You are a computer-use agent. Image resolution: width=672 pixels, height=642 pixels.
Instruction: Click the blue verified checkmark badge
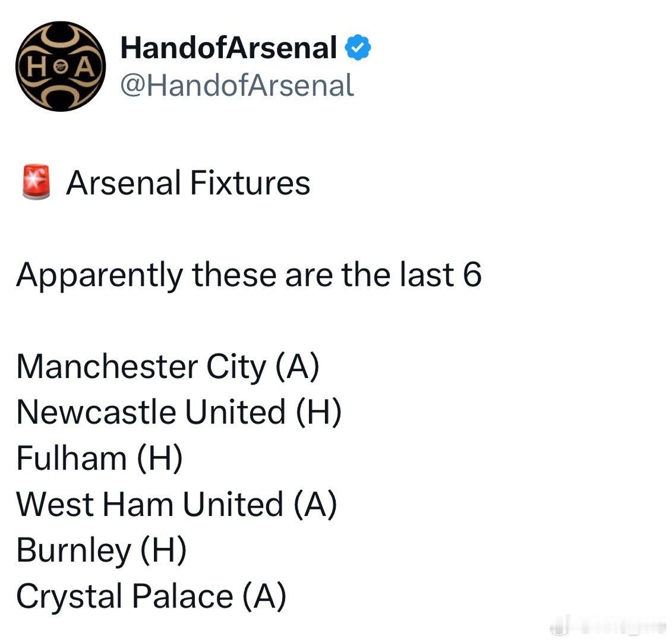coord(358,48)
